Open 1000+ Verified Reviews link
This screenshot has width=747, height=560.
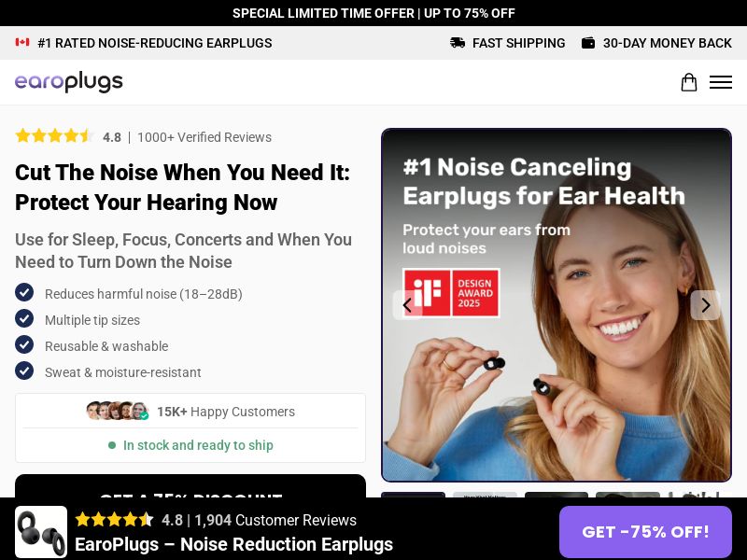(x=204, y=137)
